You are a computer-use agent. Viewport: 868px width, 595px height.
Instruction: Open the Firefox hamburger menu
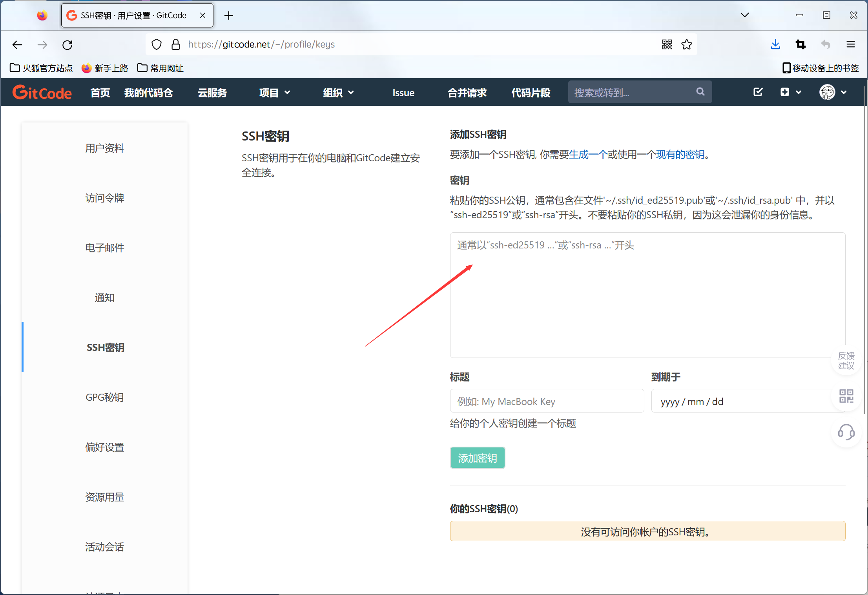[x=850, y=45]
